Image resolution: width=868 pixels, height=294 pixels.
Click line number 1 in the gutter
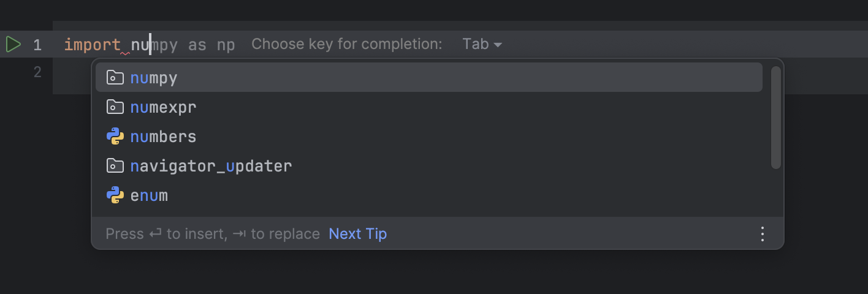[x=37, y=45]
